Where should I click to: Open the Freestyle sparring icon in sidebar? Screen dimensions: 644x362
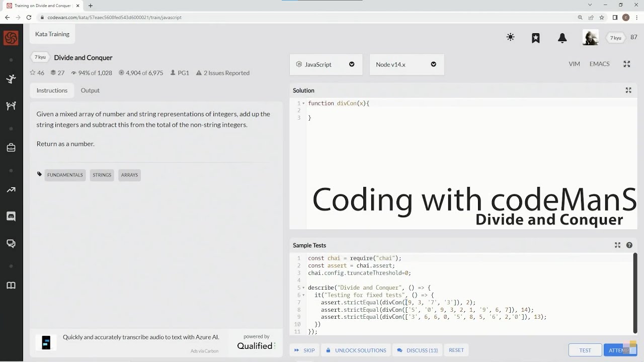[x=11, y=106]
